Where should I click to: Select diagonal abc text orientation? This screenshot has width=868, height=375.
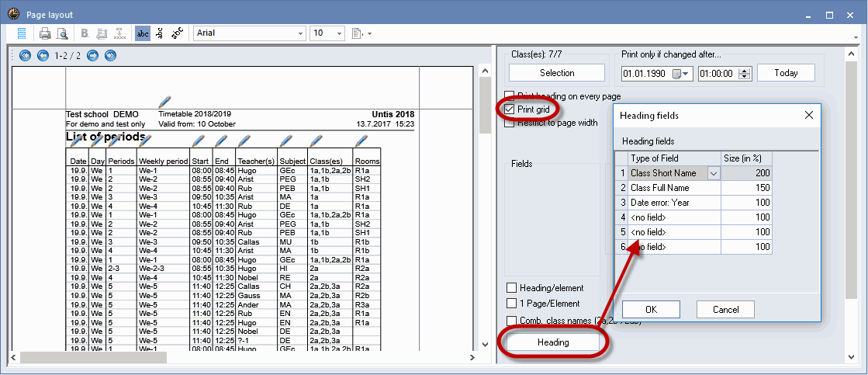[177, 33]
